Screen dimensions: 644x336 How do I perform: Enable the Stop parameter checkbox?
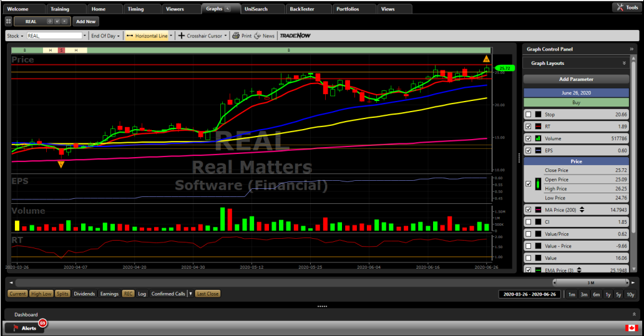coord(528,115)
